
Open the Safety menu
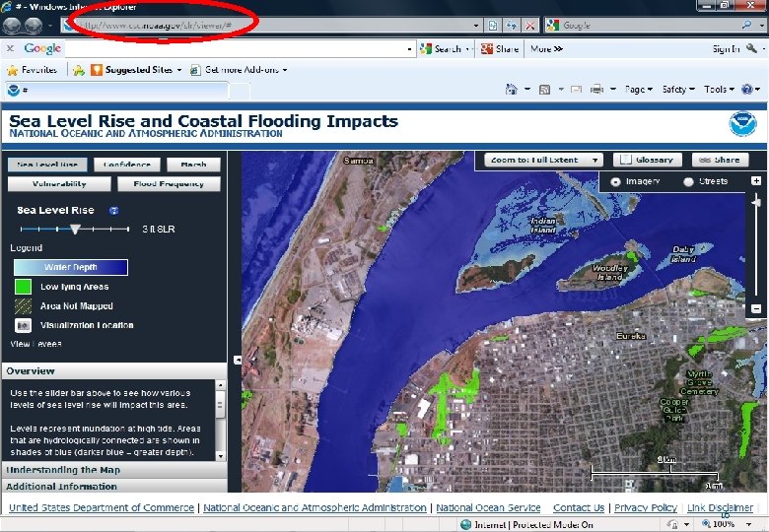(678, 89)
